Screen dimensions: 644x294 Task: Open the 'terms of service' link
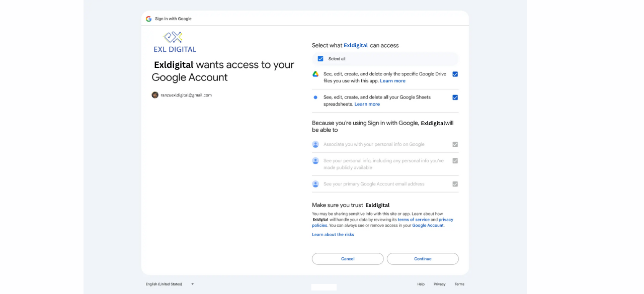coord(414,220)
